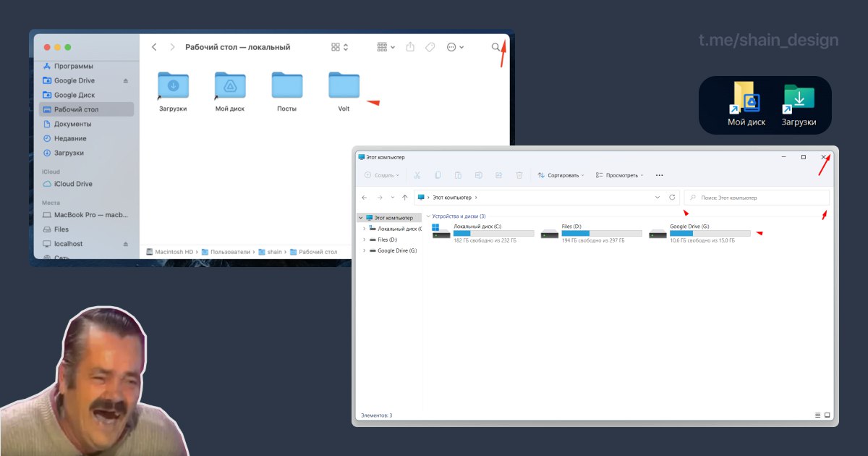Click Macintosh HD in Finder path bar
868x456 pixels.
(x=170, y=252)
